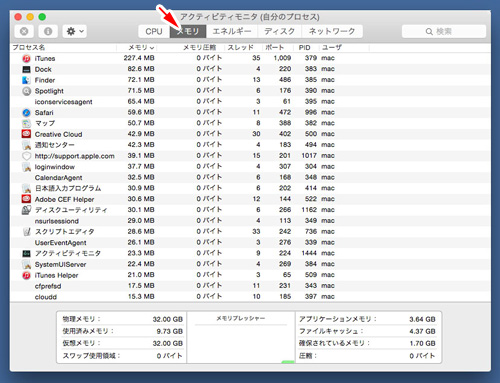Select the iTunes process icon
Screen dimensions: 500x383
[26, 59]
